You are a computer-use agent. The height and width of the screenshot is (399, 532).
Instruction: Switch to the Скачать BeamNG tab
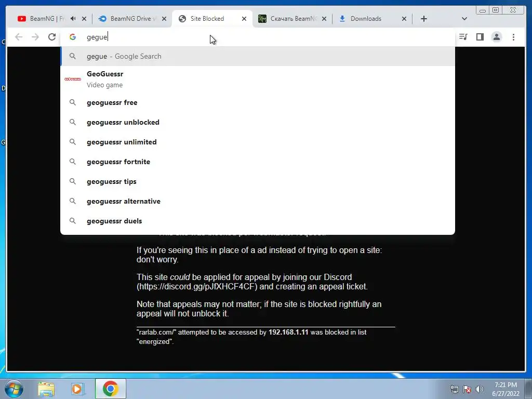pyautogui.click(x=292, y=19)
